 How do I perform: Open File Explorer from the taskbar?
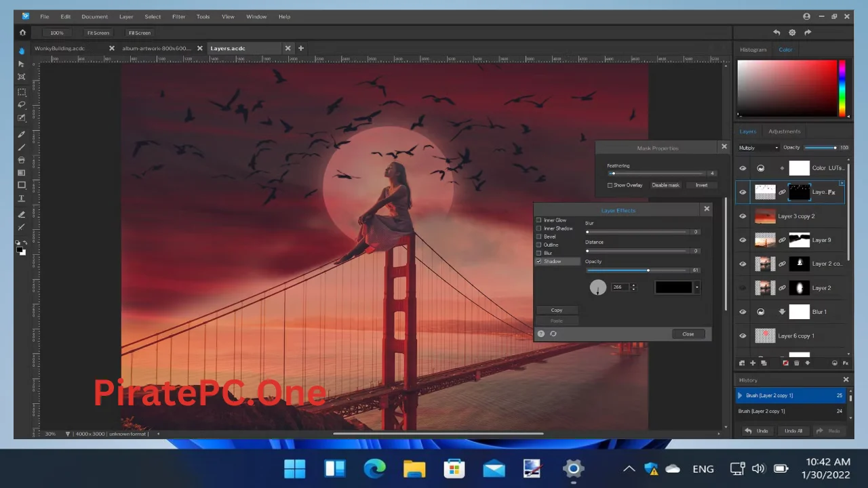(x=414, y=468)
